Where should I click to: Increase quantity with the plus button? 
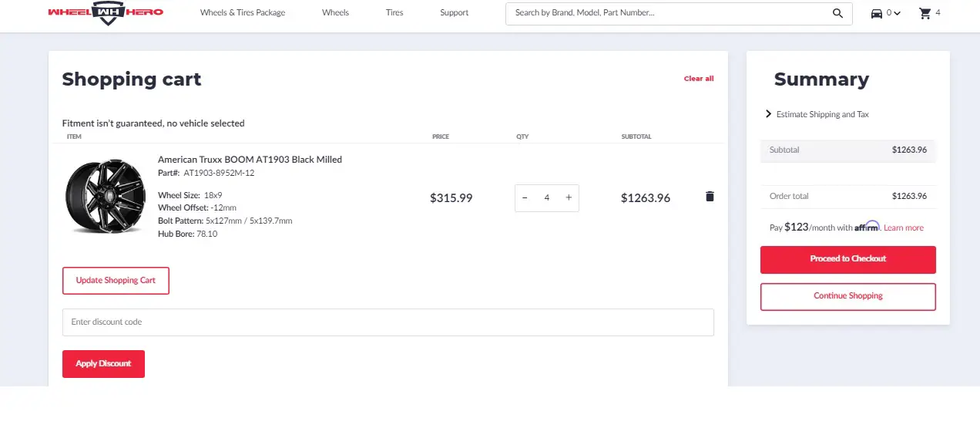tap(569, 197)
